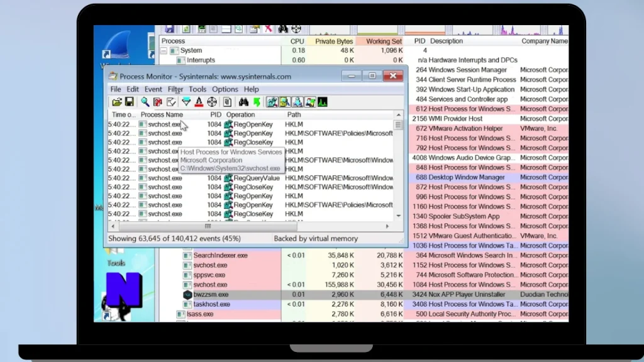Click crosshair target in Process Explorer toolbar

[x=296, y=29]
